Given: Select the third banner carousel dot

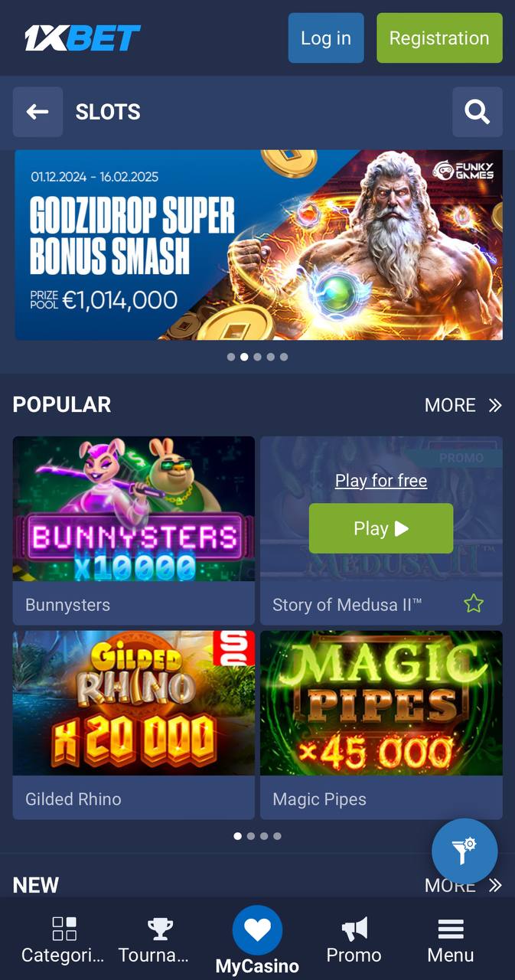Looking at the screenshot, I should [x=257, y=357].
